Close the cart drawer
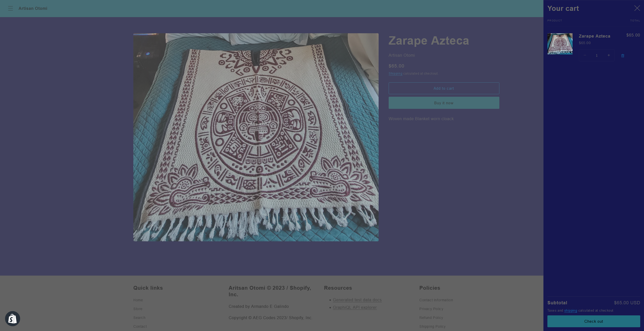The height and width of the screenshot is (331, 644). 637,8
